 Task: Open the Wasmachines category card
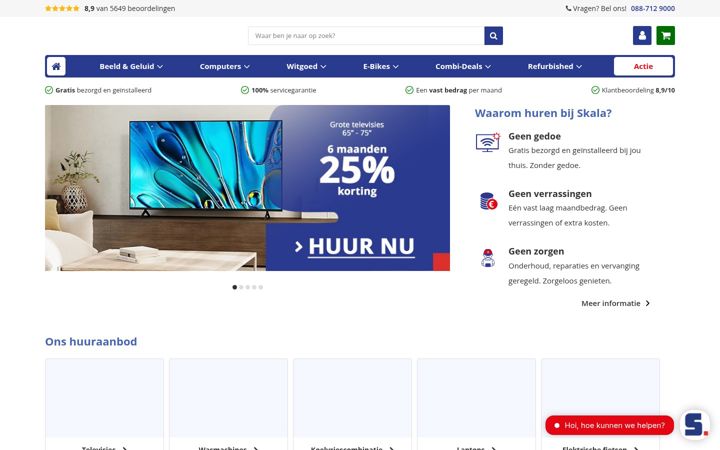tap(228, 404)
